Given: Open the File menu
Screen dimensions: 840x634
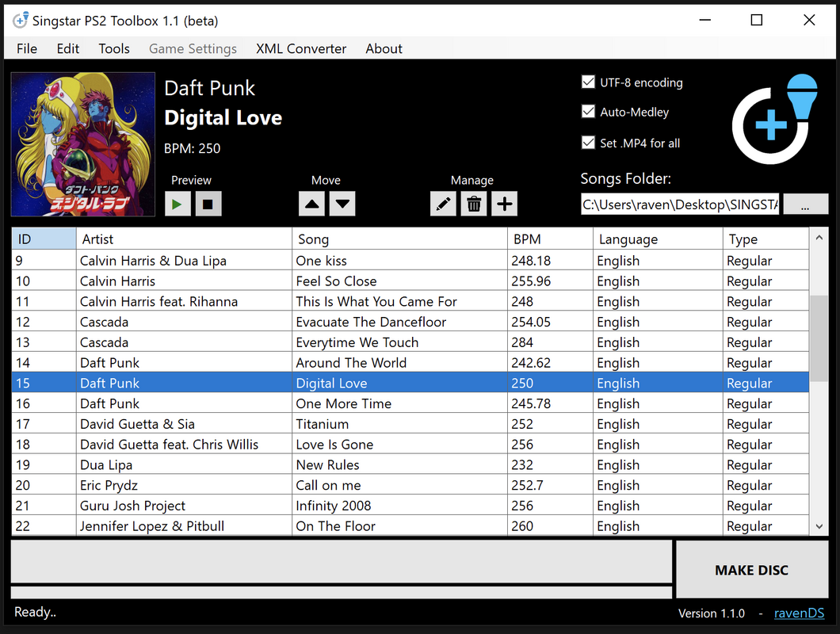Looking at the screenshot, I should tap(27, 49).
